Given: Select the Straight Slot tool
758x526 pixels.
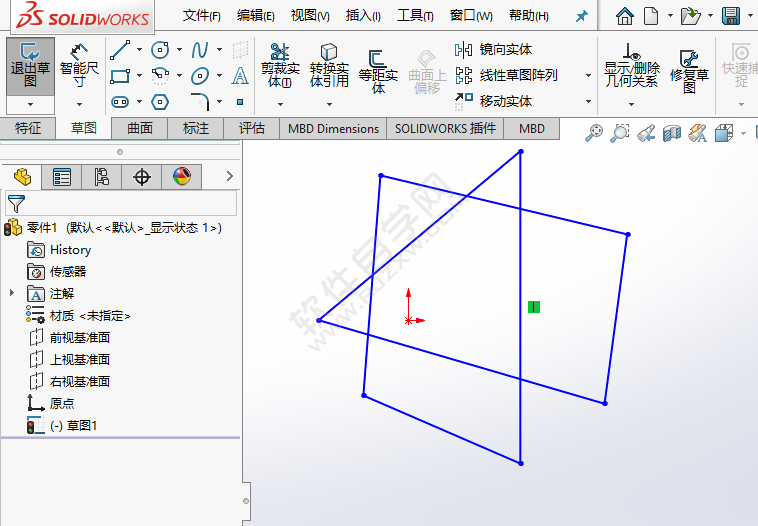Looking at the screenshot, I should point(120,102).
